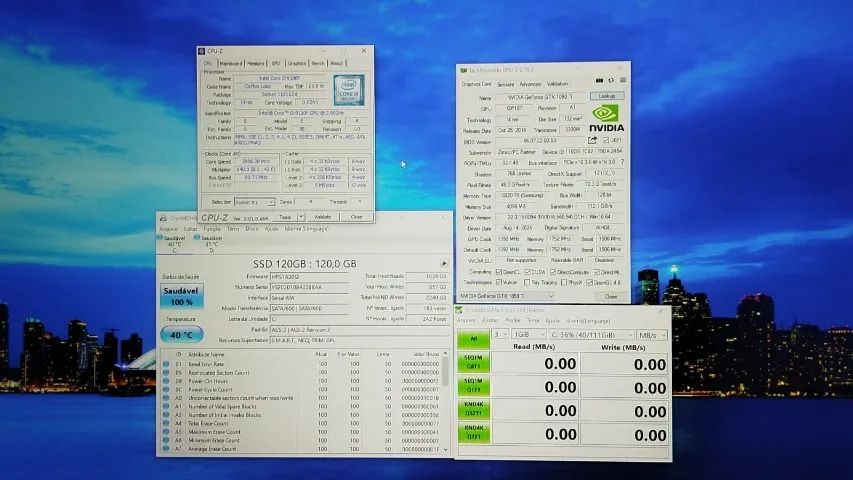Open the GPU-Z hamburger menu icon
853x480 pixels.
pos(623,81)
